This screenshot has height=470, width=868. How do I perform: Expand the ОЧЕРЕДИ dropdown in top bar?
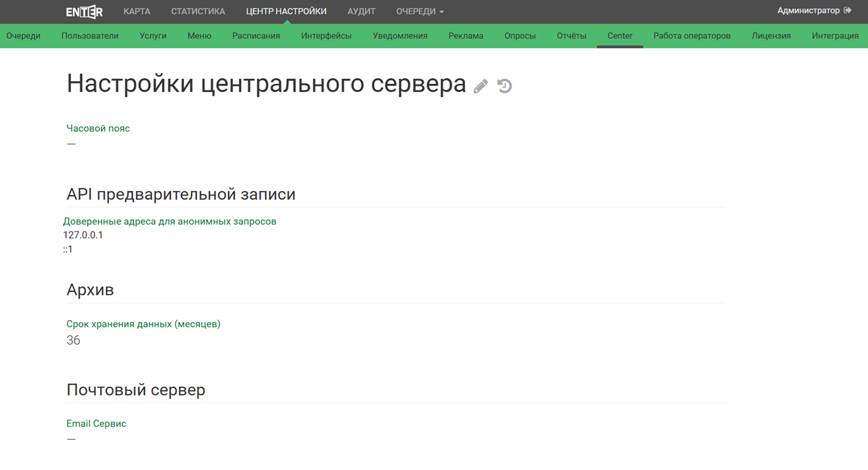(x=419, y=11)
